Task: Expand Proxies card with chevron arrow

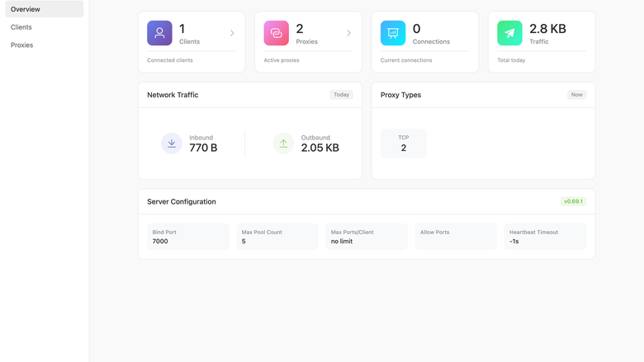Action: [x=348, y=33]
